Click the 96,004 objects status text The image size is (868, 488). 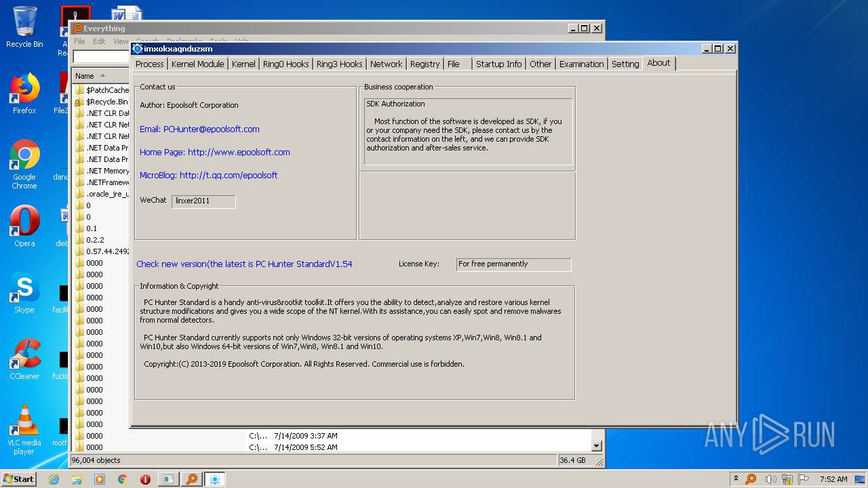[x=97, y=460]
